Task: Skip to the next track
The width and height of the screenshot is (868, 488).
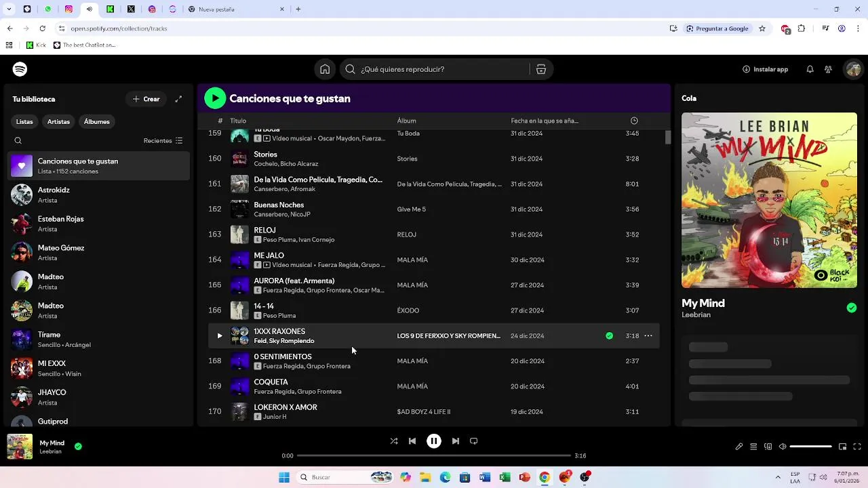Action: coord(456,441)
